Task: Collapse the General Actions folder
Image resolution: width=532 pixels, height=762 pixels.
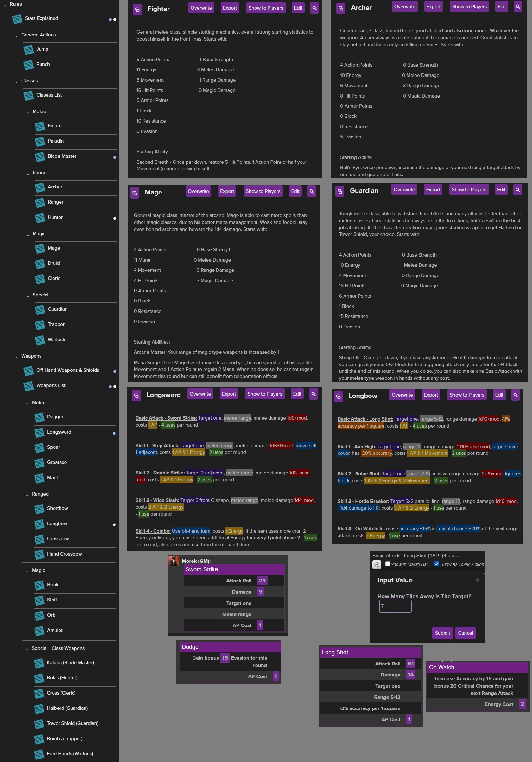Action: 16,35
